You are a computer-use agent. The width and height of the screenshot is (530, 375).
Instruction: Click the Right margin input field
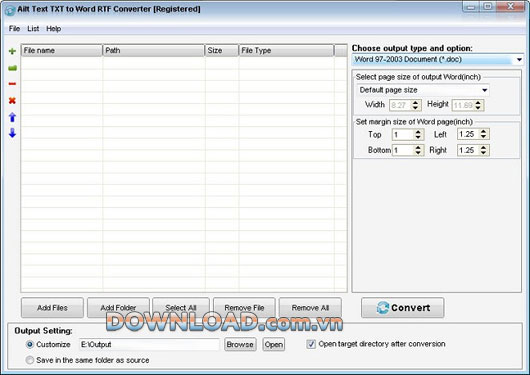coord(468,150)
